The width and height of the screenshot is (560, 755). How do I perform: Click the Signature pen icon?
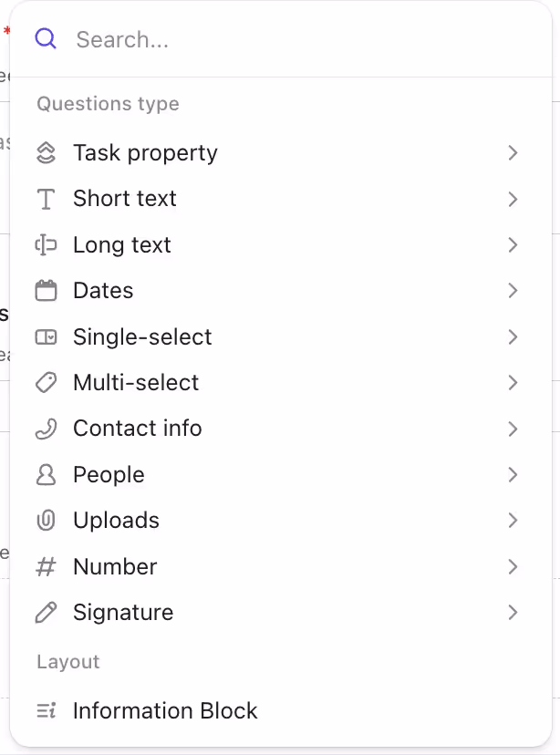tap(46, 612)
